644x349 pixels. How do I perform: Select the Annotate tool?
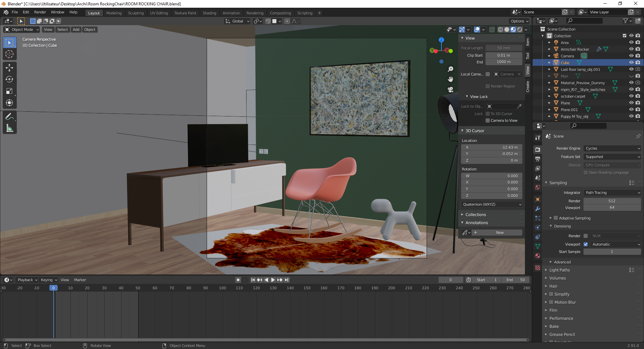point(9,116)
